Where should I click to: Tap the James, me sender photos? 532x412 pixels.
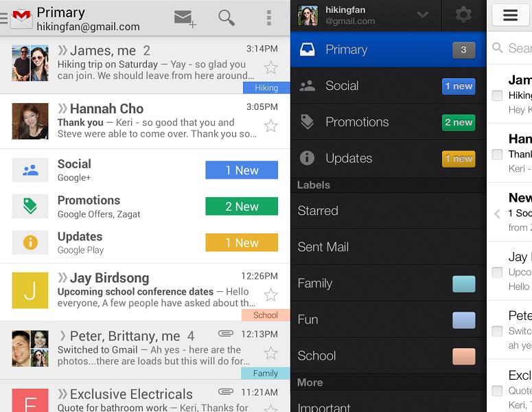coord(30,62)
